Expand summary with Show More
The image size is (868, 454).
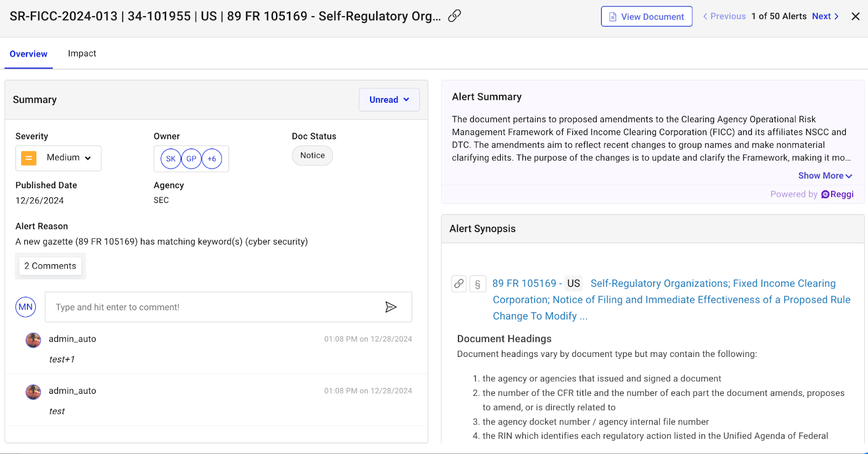[x=825, y=176]
